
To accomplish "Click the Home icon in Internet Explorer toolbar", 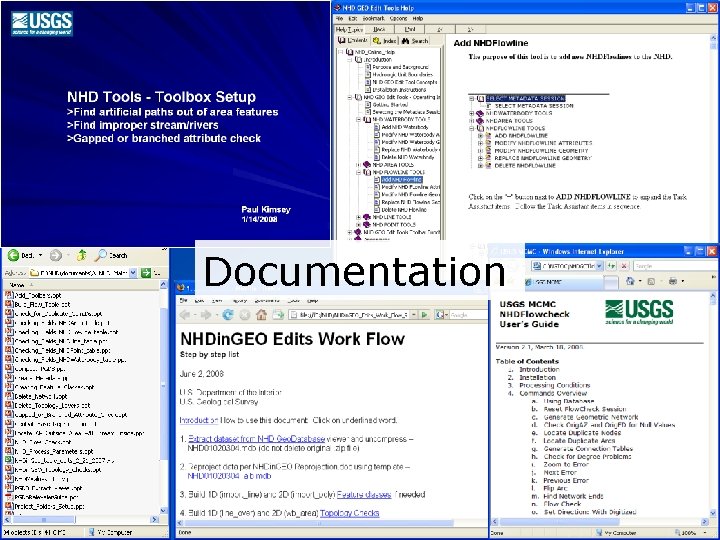I will (x=630, y=281).
